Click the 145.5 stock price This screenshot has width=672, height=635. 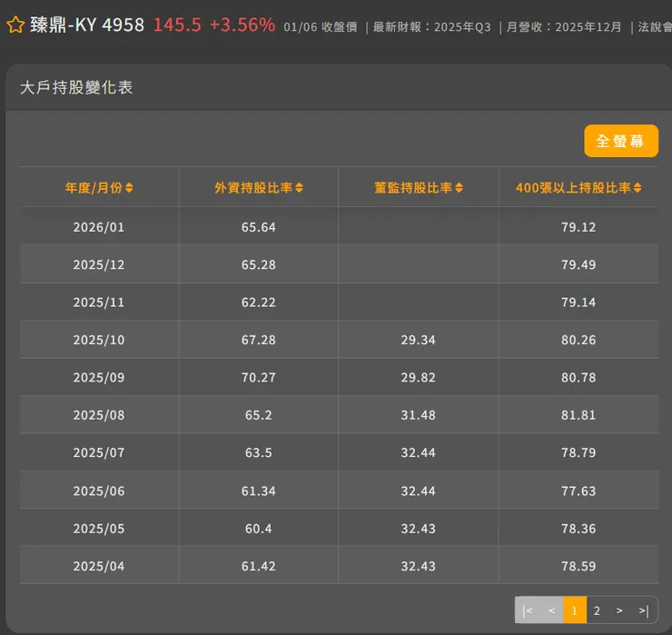[x=177, y=25]
